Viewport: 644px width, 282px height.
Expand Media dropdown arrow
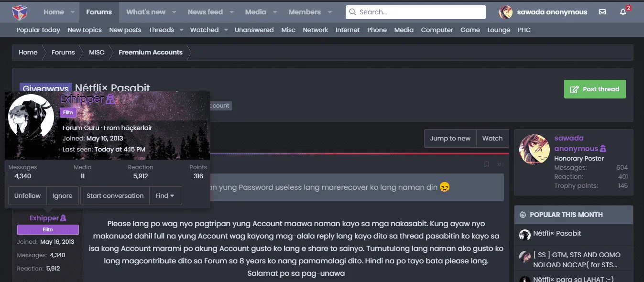pos(275,12)
